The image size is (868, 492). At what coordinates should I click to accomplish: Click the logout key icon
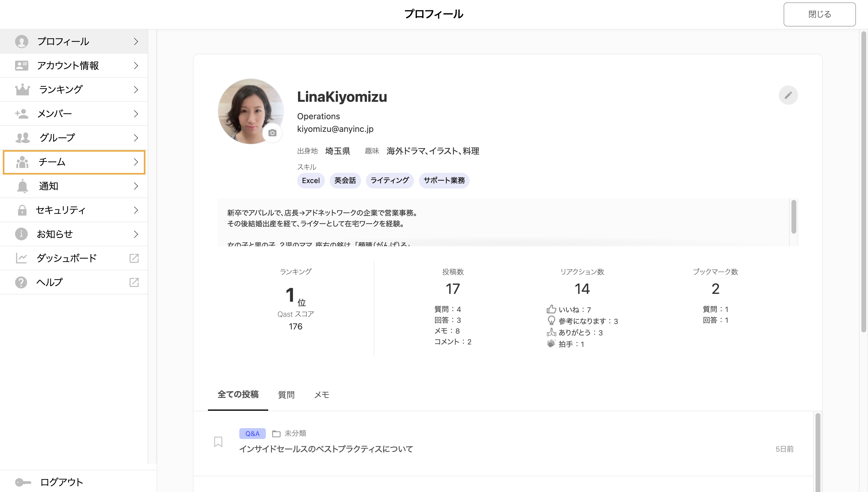coord(23,482)
